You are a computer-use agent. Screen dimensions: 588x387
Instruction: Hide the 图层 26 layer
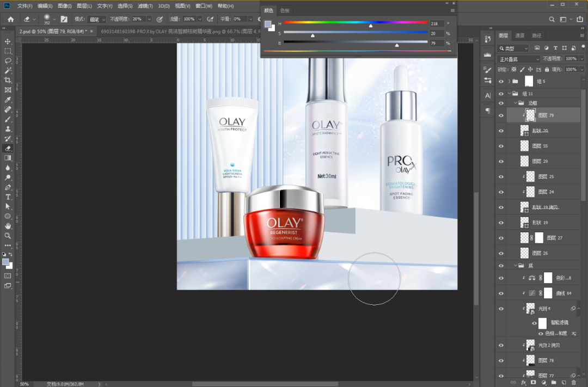[x=501, y=253]
